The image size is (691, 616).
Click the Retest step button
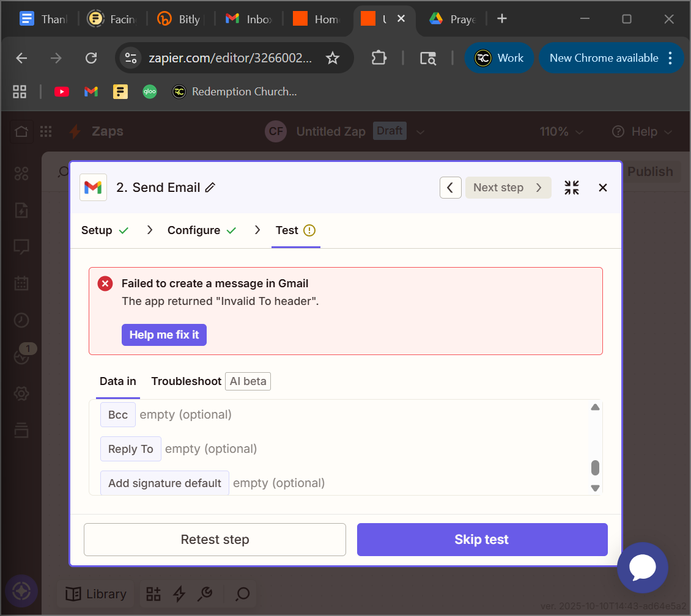(x=215, y=540)
